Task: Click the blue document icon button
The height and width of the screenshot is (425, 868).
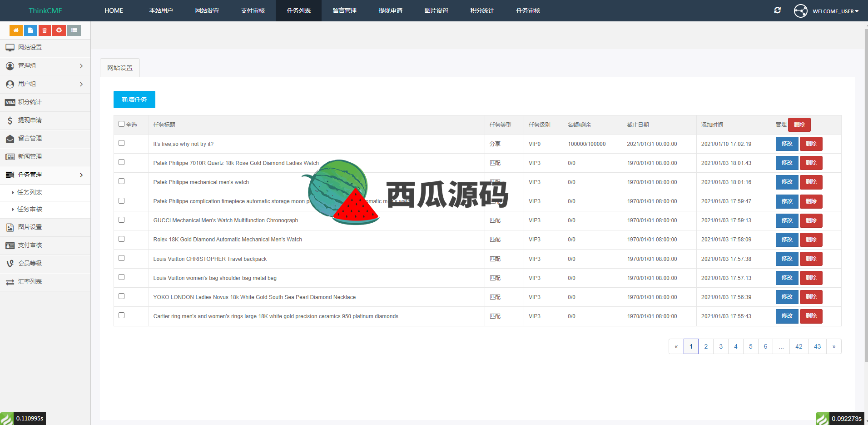Action: click(x=30, y=30)
